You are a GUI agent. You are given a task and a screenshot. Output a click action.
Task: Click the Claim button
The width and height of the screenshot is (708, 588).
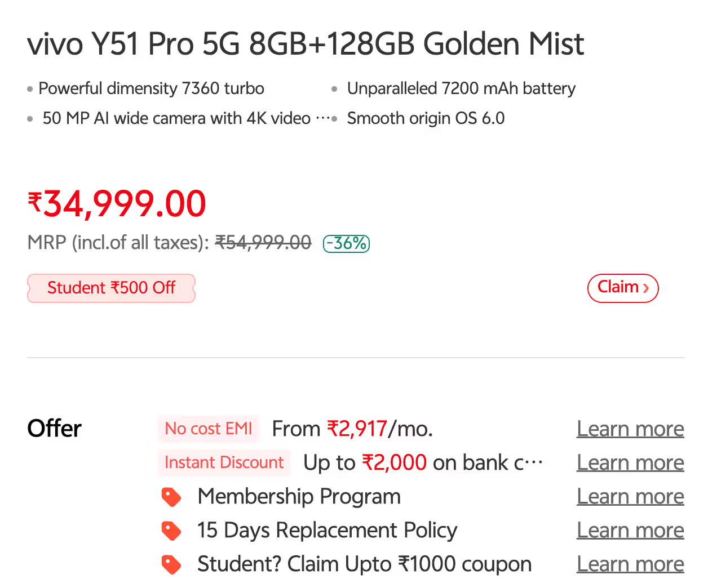pyautogui.click(x=623, y=288)
